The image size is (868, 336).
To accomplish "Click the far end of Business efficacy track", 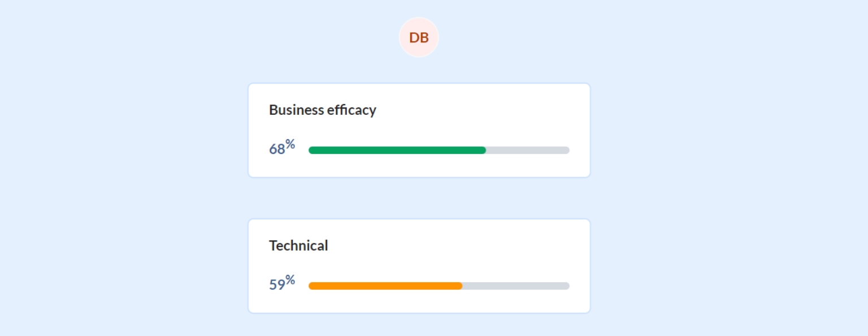I will (x=567, y=150).
